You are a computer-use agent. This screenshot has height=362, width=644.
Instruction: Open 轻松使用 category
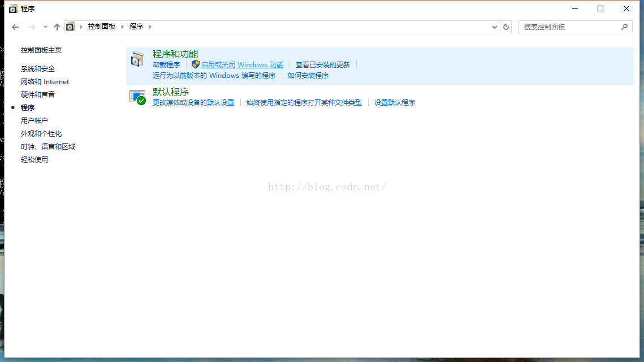pos(34,160)
